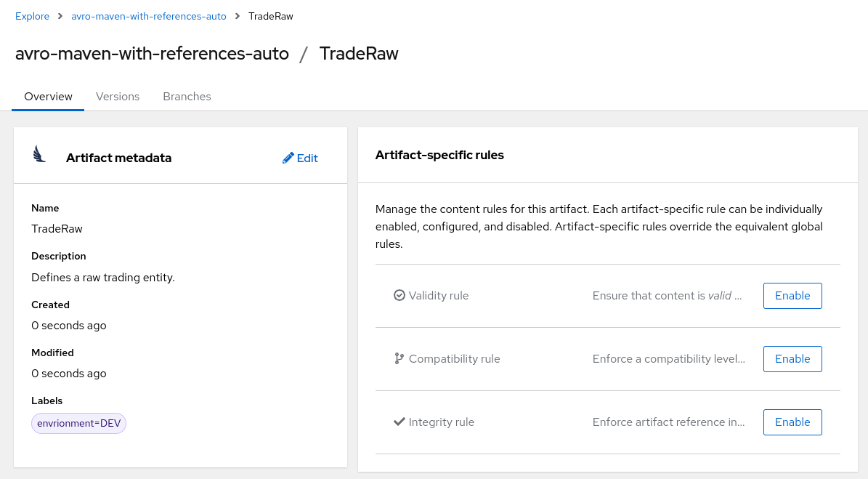The height and width of the screenshot is (479, 868).
Task: Click the Validity rule check-circle icon
Action: 399,295
